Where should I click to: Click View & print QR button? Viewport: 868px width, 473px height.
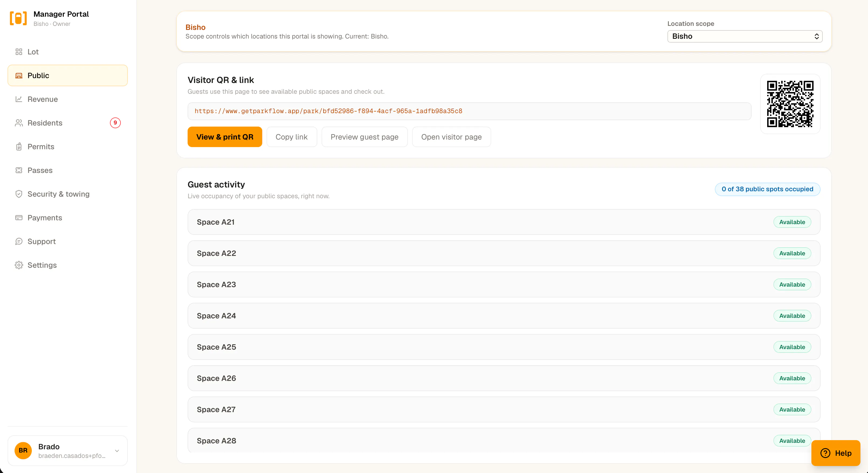tap(225, 137)
